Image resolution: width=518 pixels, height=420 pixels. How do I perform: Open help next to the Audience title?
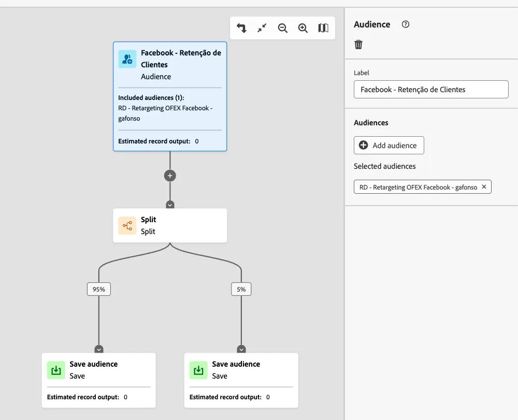coord(406,24)
